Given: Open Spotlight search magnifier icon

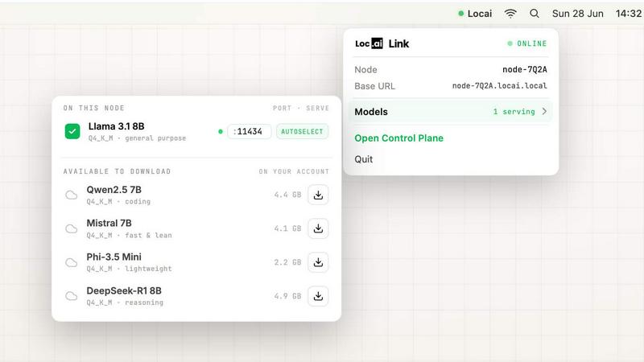Looking at the screenshot, I should (534, 14).
